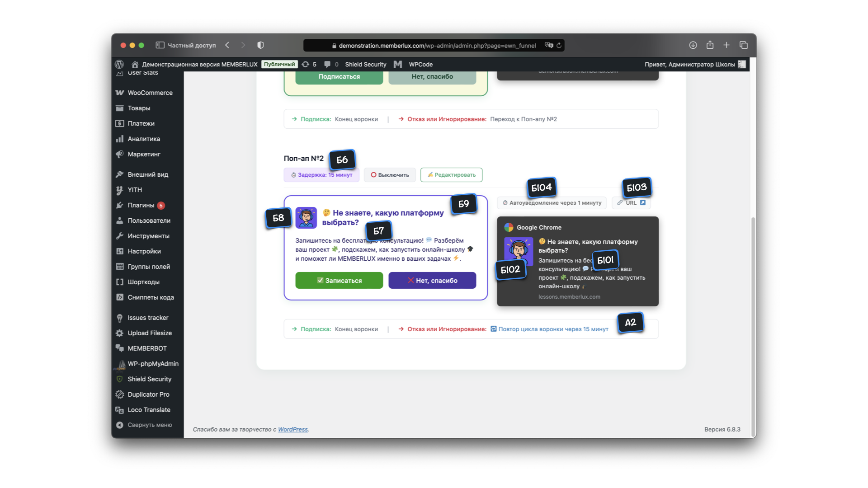
Task: Click the privacy shield icon in toolbar
Action: tap(260, 45)
